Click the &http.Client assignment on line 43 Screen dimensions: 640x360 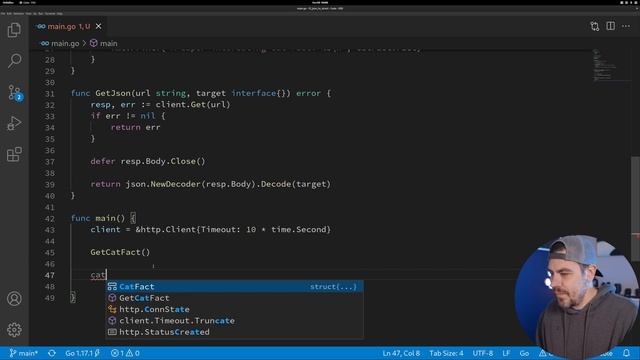coord(210,229)
